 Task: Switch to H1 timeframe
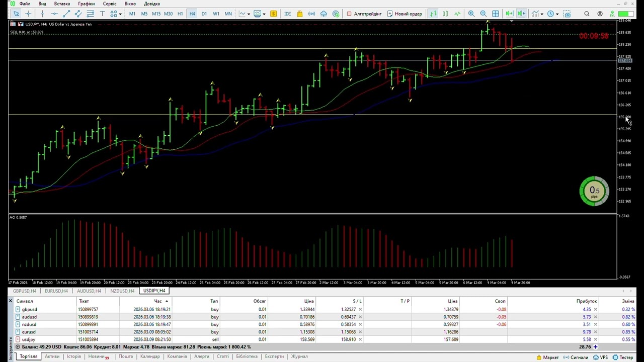coord(180,14)
